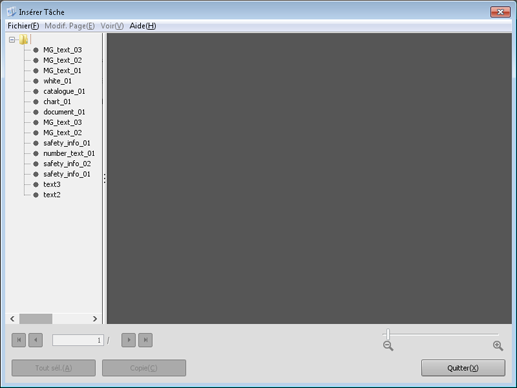
Task: Click the Tout sél.(A) button
Action: 54,368
